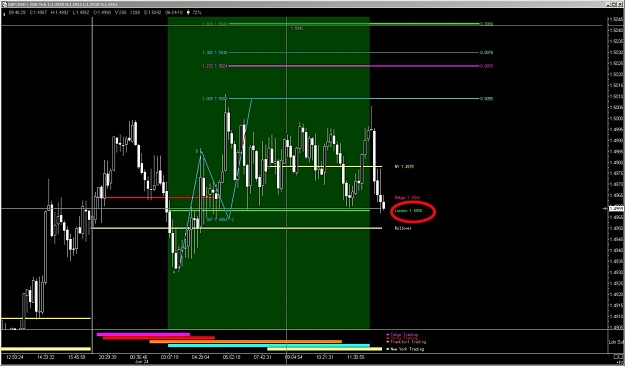Image resolution: width=625 pixels, height=366 pixels.
Task: Click the Tokyo Trading legend label
Action: [402, 335]
